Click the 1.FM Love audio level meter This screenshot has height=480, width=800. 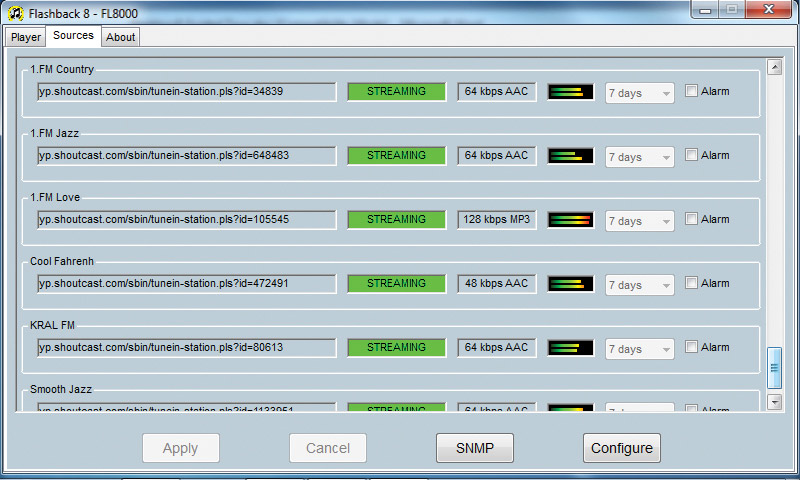coord(571,220)
